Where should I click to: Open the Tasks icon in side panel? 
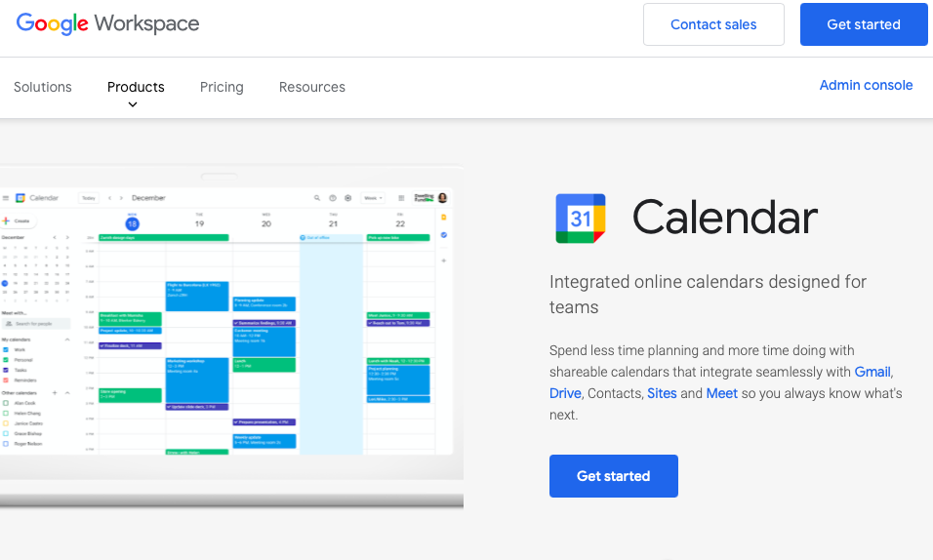click(444, 235)
